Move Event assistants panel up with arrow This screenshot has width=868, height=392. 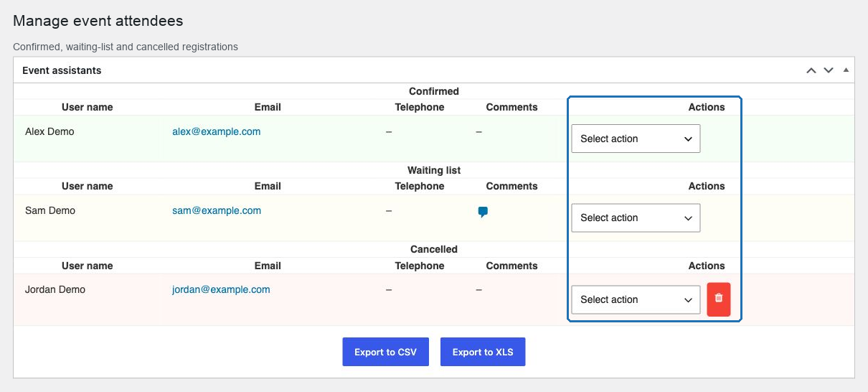click(811, 70)
